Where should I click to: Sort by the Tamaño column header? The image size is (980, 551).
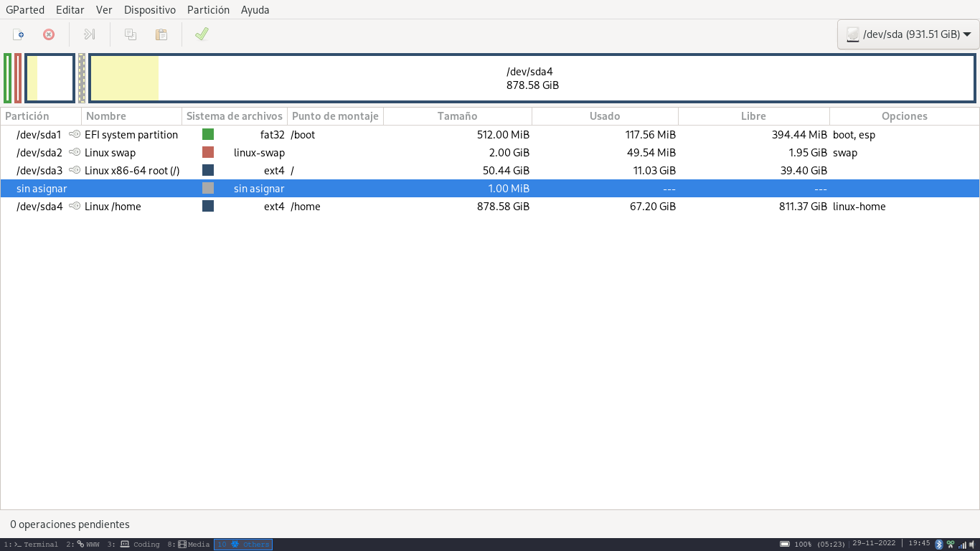click(x=457, y=116)
